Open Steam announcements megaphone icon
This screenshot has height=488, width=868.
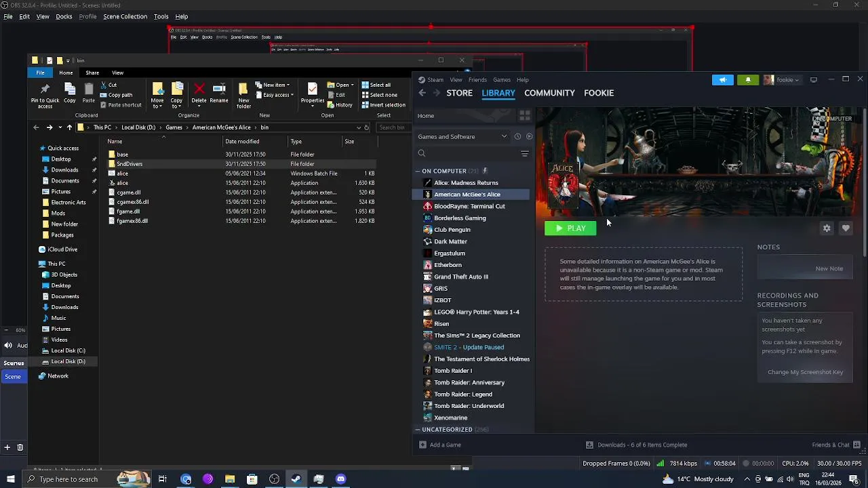point(723,80)
